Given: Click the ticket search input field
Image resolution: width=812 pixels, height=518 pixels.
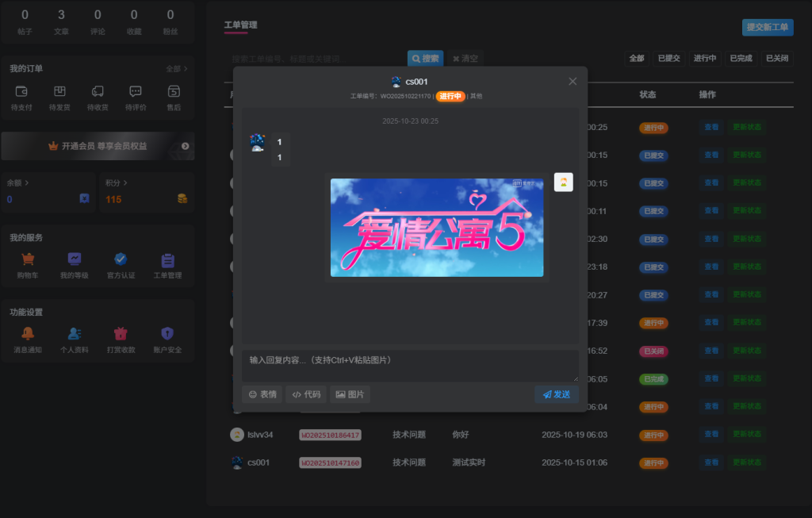Looking at the screenshot, I should coord(316,59).
